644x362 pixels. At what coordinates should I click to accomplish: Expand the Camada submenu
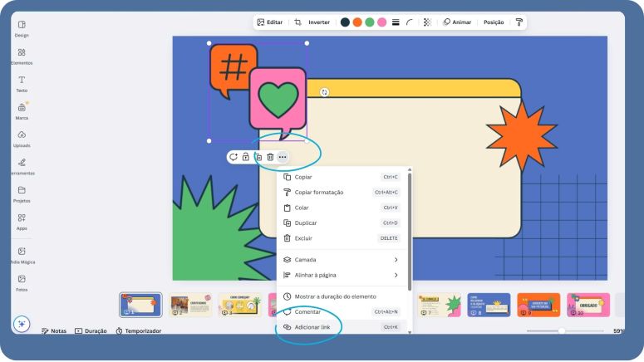(x=342, y=260)
